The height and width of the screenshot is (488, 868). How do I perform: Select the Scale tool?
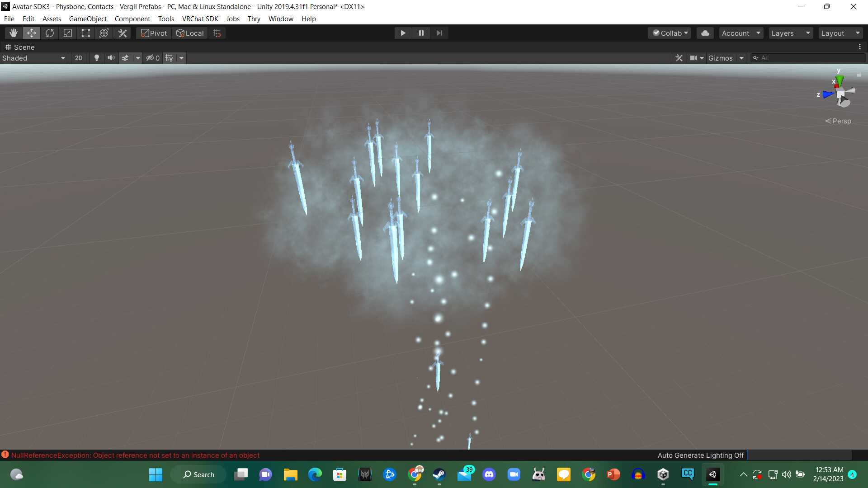pos(68,33)
